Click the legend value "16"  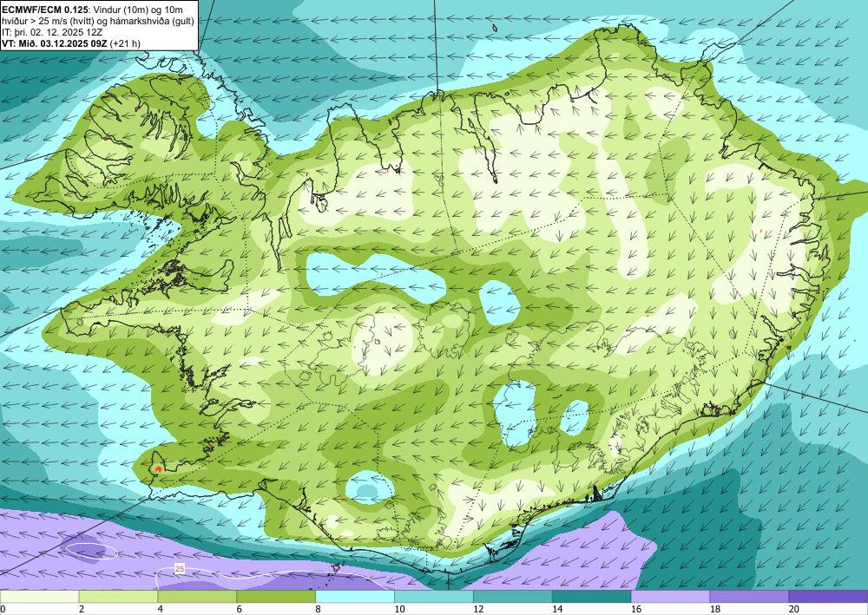[x=636, y=610]
